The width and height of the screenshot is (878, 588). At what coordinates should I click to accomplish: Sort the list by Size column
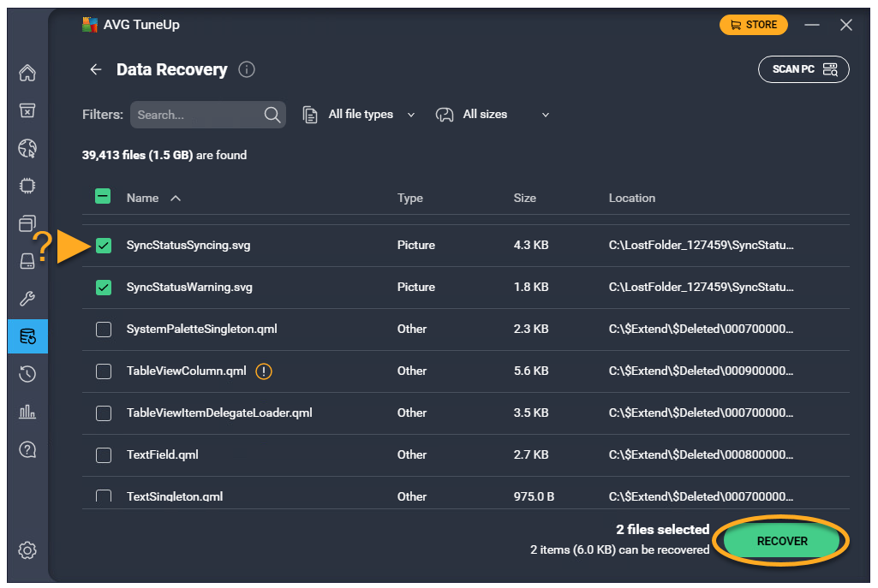pyautogui.click(x=524, y=198)
